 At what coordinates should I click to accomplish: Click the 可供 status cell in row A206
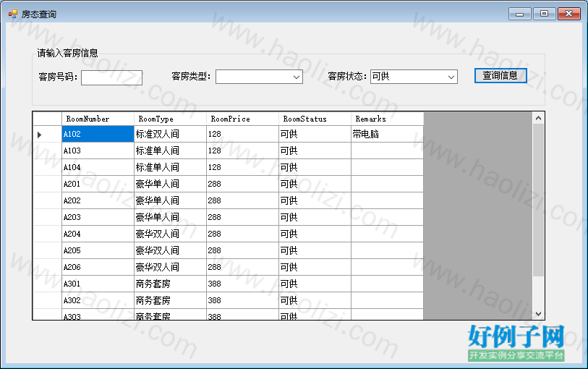(315, 267)
